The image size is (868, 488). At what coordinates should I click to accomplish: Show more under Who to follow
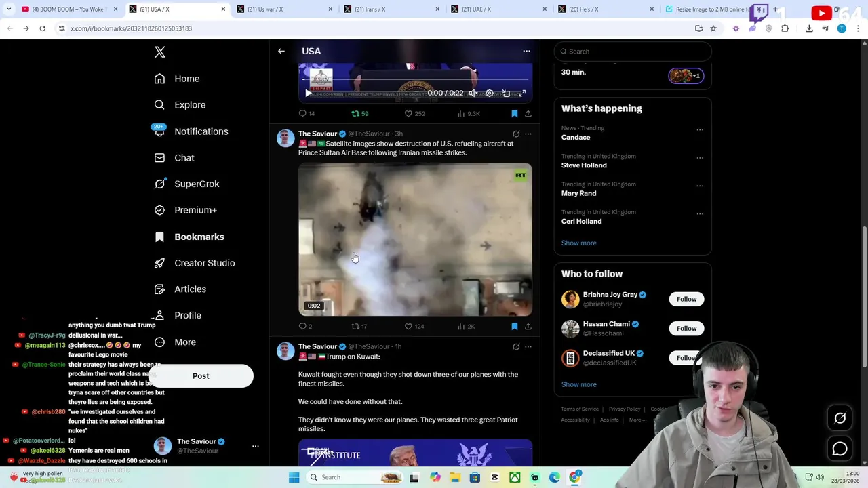pyautogui.click(x=579, y=385)
